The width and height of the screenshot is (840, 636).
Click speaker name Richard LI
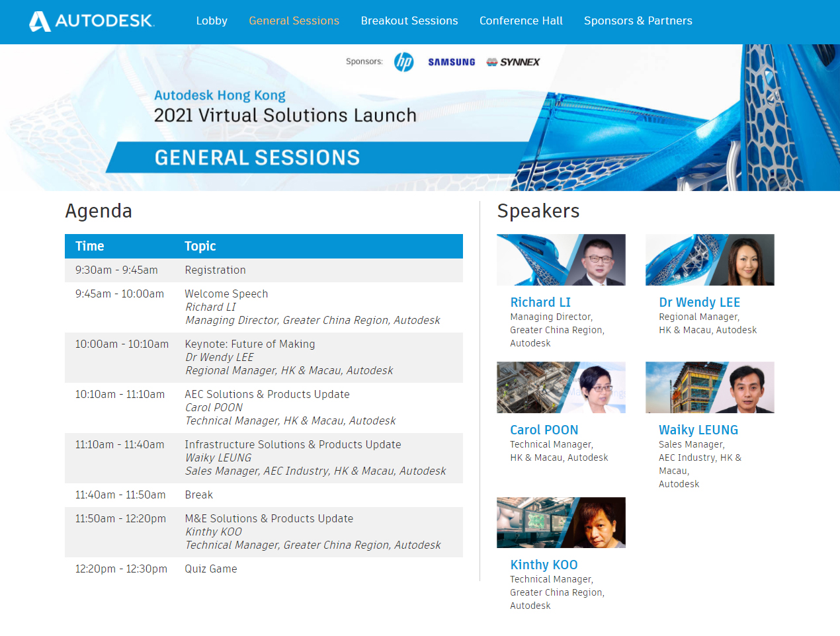tap(540, 302)
